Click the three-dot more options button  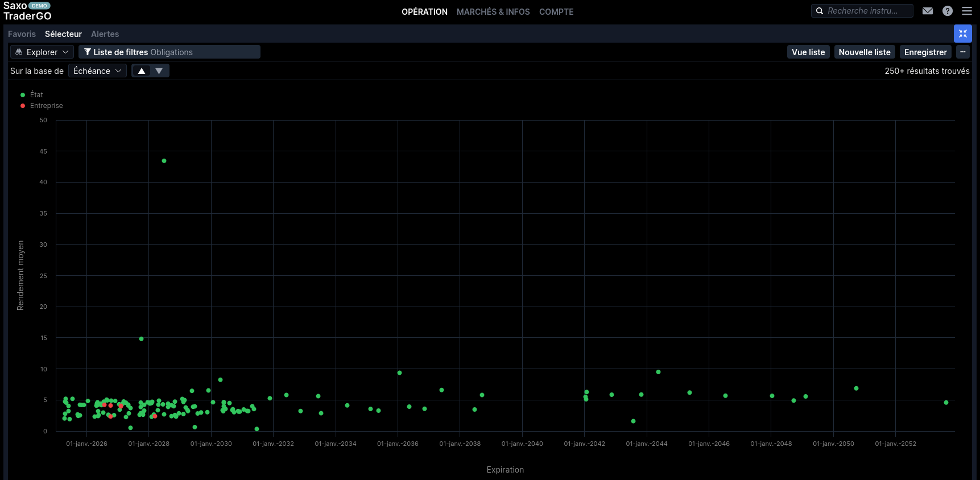(963, 52)
